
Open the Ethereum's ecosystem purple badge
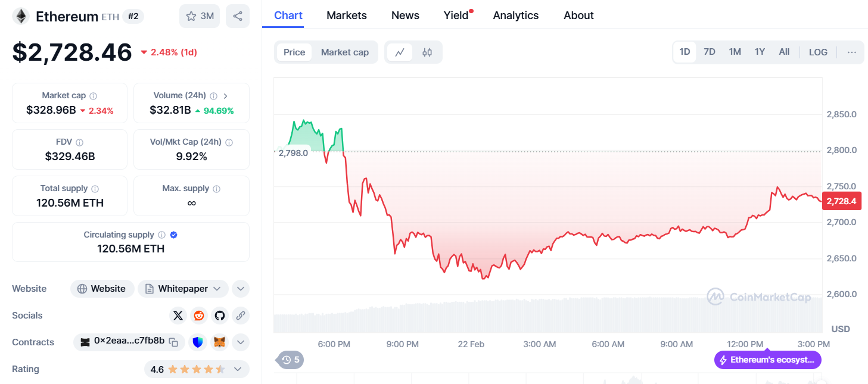(767, 360)
